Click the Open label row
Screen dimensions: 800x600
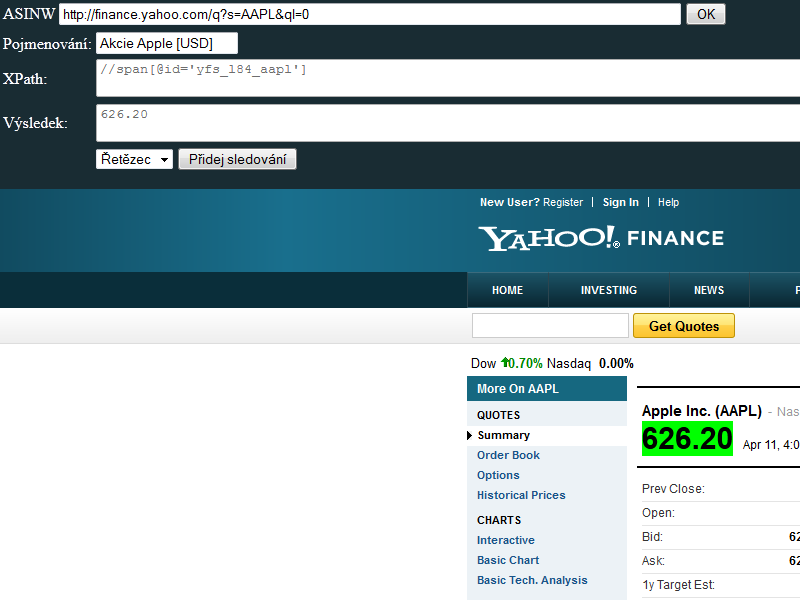(658, 513)
